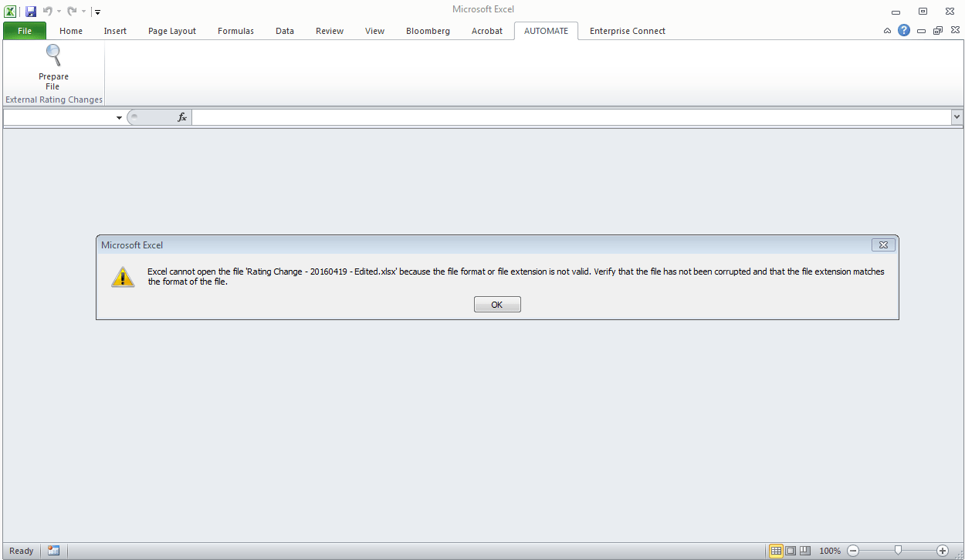Open the Bloomberg tab

point(428,31)
